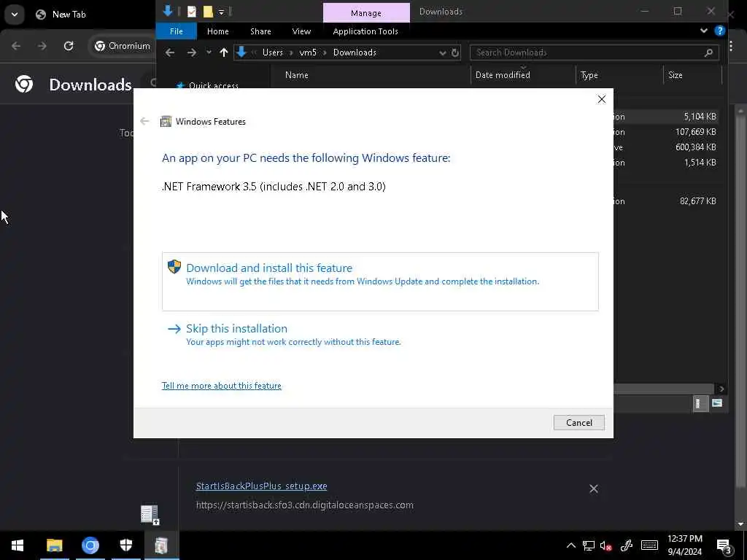The image size is (747, 560).
Task: Open Chromium tab search dropdown
Action: (15, 15)
